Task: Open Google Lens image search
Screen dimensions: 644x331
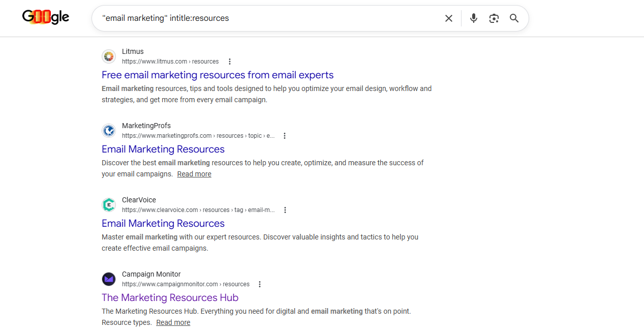Action: point(494,18)
